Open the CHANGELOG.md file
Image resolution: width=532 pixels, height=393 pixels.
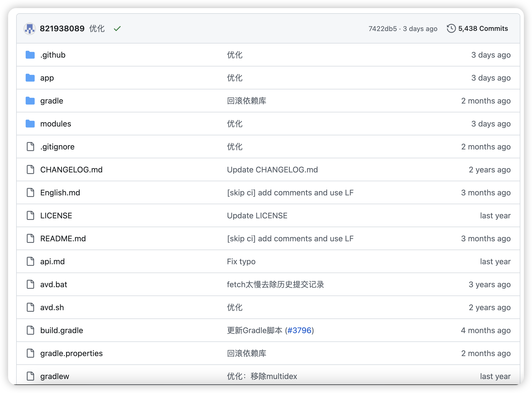71,170
